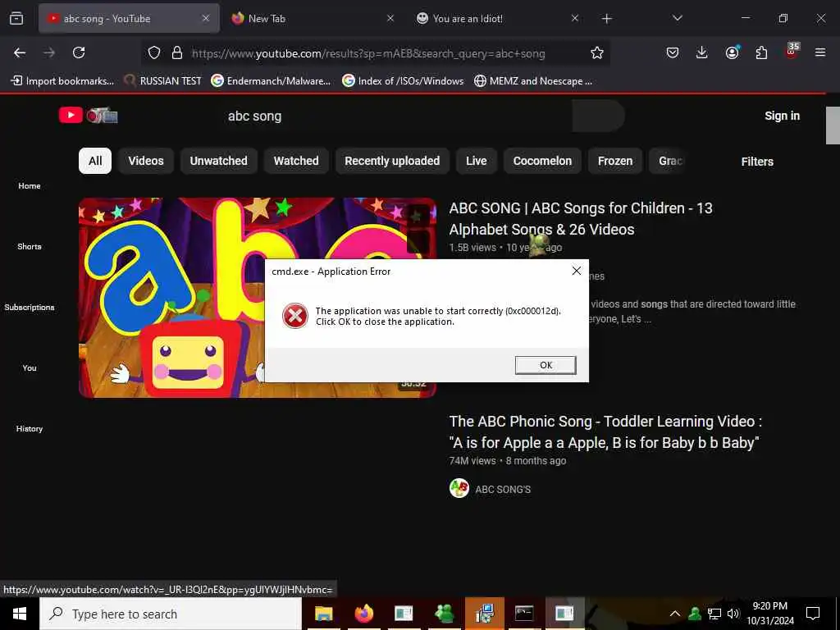Screen dimensions: 840x630
Task: Open Subscriptions in YouTube sidebar
Action: (30, 307)
